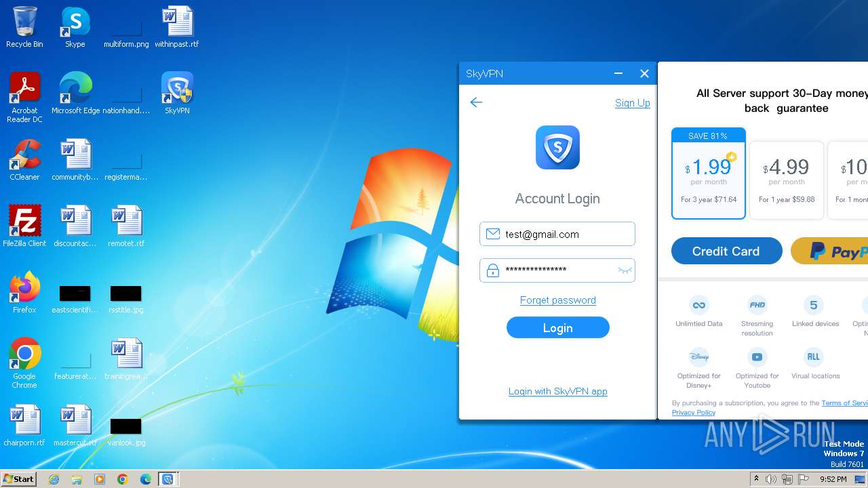Select the chairporn.rtf desktop file

click(x=24, y=426)
